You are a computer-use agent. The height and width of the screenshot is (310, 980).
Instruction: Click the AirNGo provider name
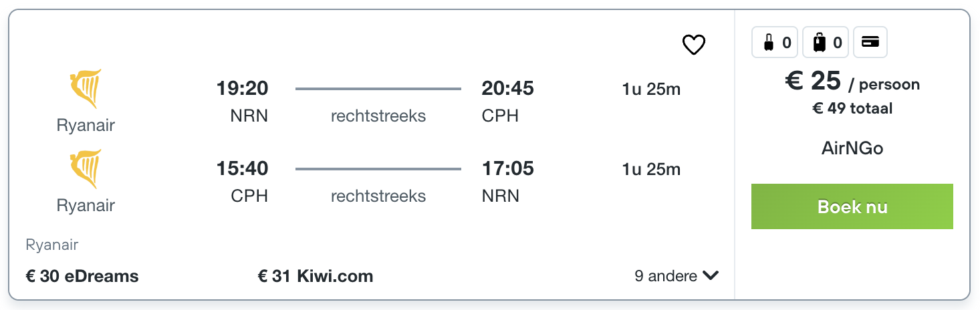(852, 148)
